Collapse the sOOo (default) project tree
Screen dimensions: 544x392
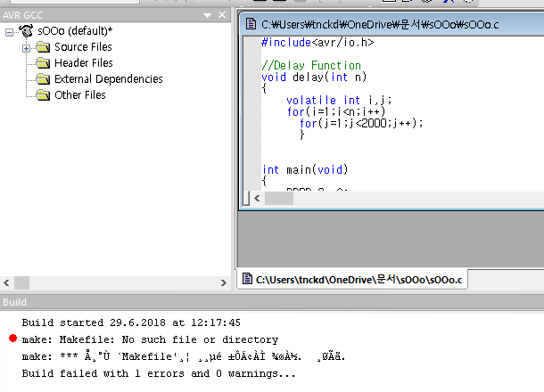(x=10, y=31)
